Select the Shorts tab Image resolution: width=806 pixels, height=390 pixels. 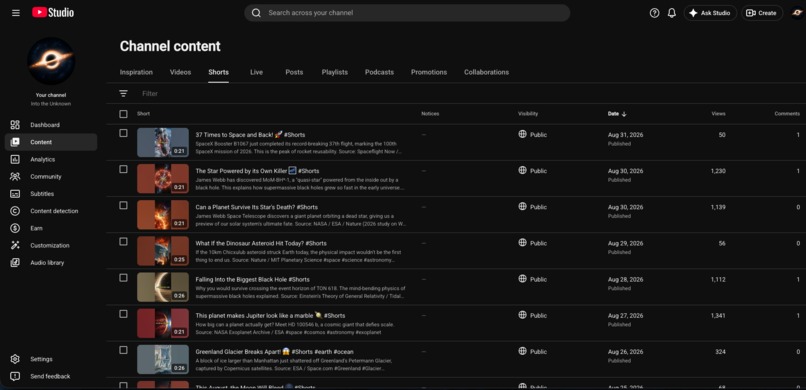pos(218,72)
